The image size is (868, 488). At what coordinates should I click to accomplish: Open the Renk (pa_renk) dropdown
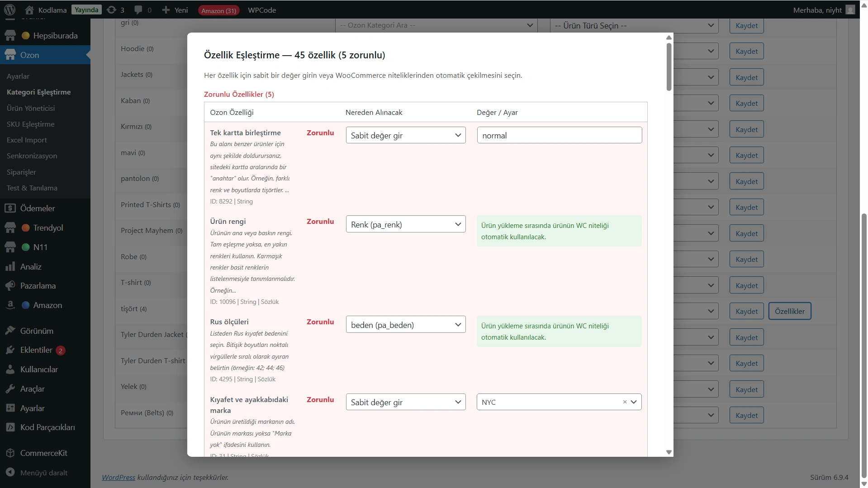(405, 224)
